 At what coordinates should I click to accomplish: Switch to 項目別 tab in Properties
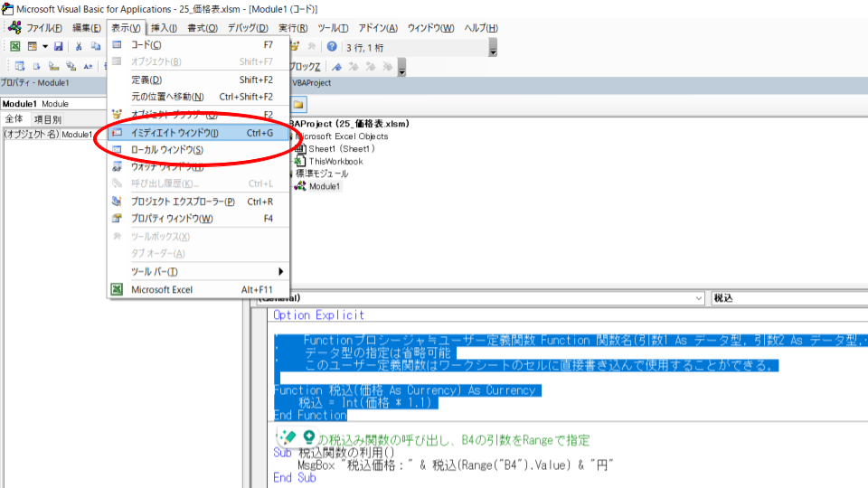click(x=48, y=119)
